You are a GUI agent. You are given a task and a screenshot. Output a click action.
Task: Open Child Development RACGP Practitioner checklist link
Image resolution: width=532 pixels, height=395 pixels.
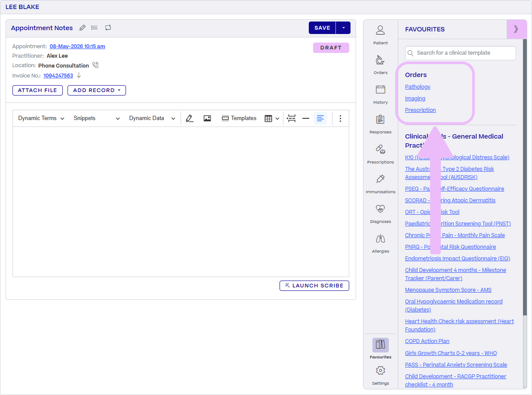click(x=455, y=380)
